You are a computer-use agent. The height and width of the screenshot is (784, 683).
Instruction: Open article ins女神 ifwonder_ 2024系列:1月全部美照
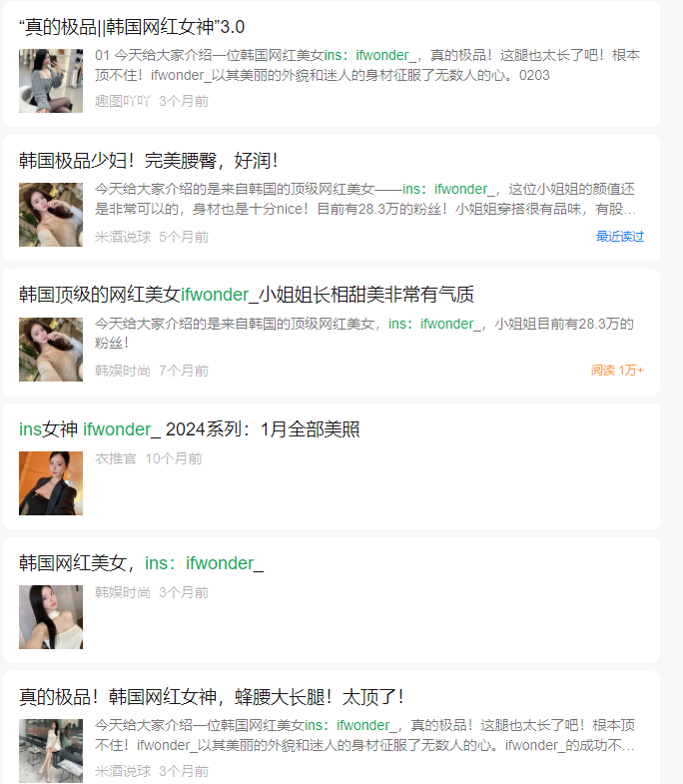point(190,429)
